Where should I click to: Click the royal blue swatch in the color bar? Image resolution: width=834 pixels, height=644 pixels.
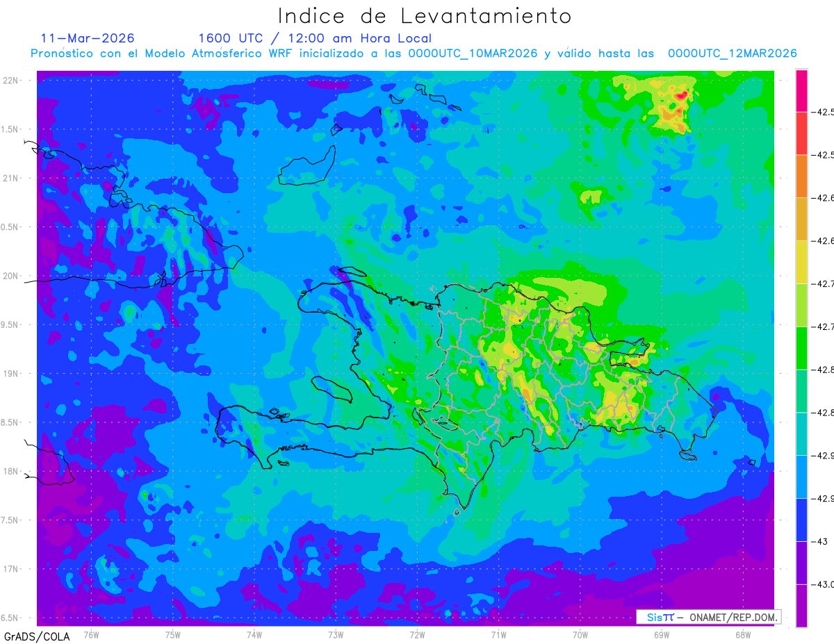tap(801, 520)
